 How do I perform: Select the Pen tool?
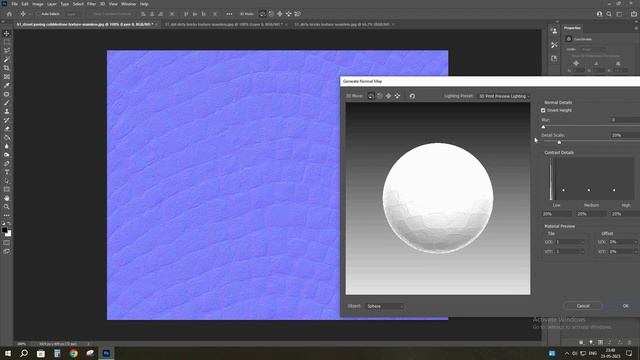click(x=7, y=164)
